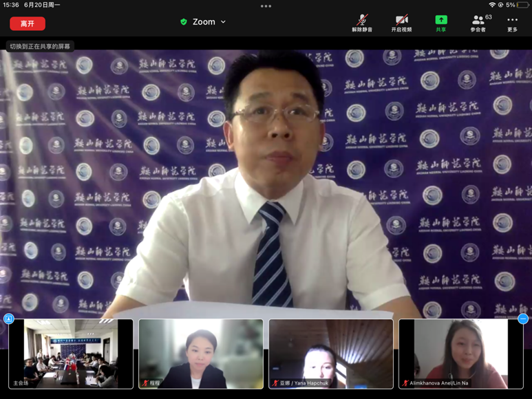Switch to the shared screen (切换到正在共享的屏幕)
Image resolution: width=532 pixels, height=399 pixels.
coord(40,46)
